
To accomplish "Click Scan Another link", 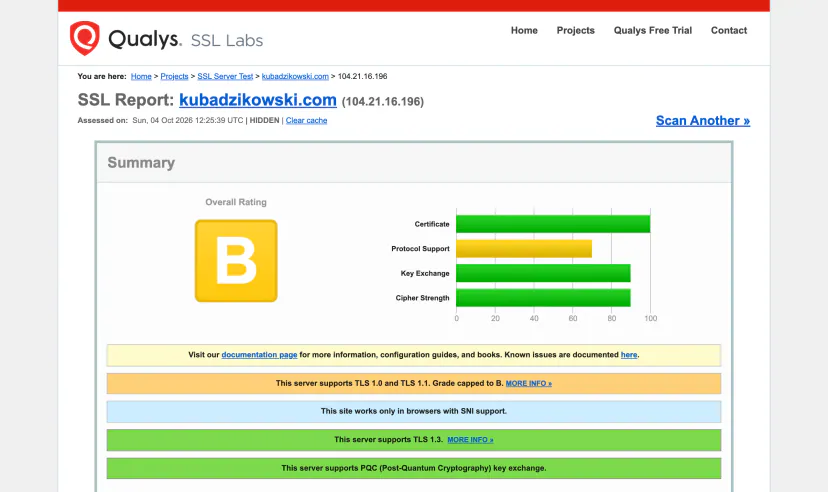I will pos(703,121).
